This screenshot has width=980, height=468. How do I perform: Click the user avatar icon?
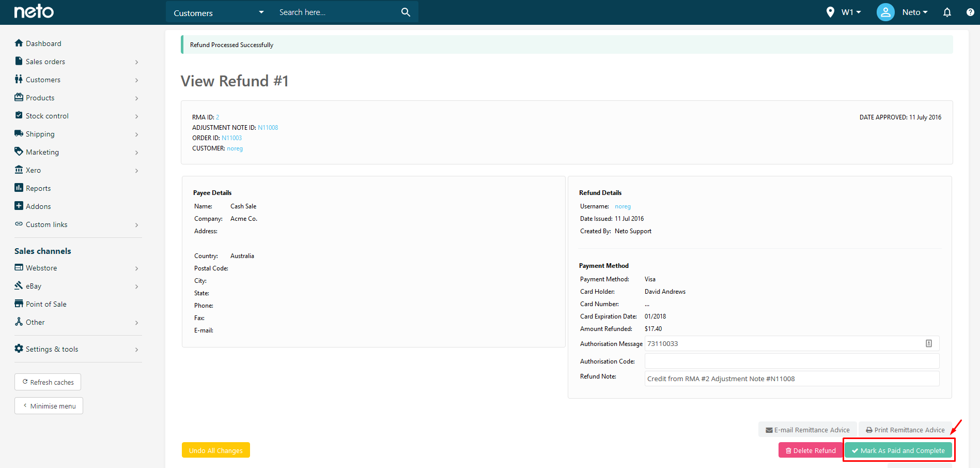tap(885, 12)
